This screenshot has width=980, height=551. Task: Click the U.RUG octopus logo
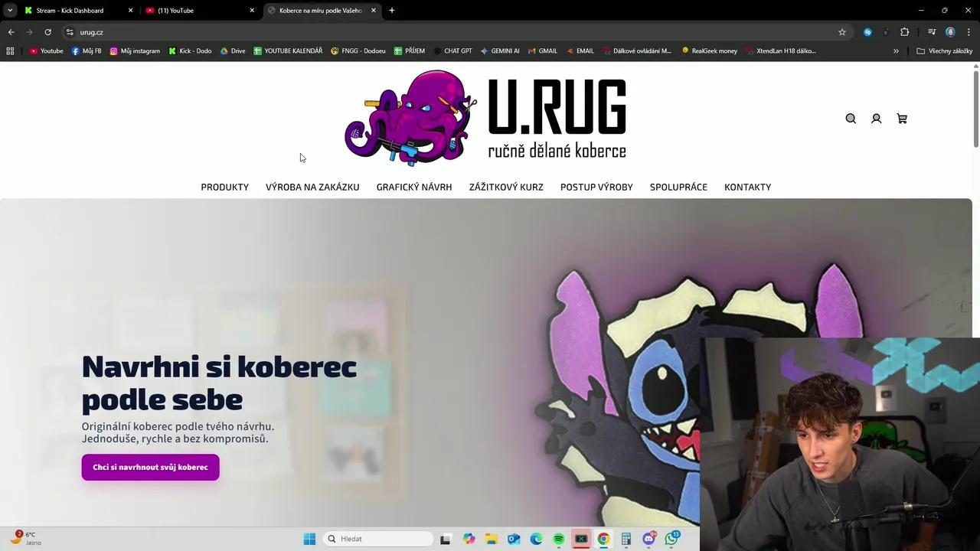(485, 118)
